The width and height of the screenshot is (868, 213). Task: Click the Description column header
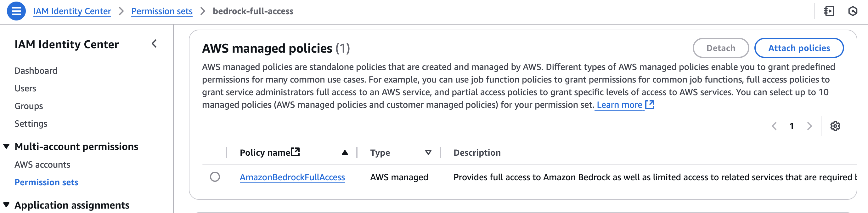[x=477, y=153]
